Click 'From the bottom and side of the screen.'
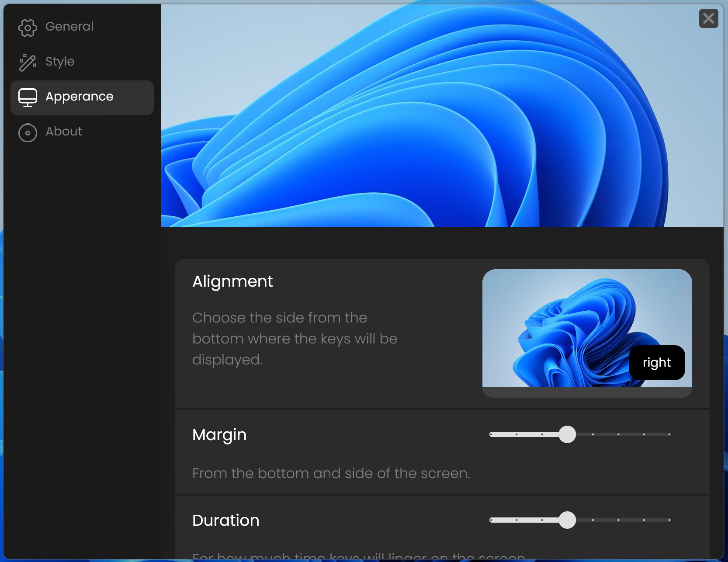728x562 pixels. click(x=331, y=473)
